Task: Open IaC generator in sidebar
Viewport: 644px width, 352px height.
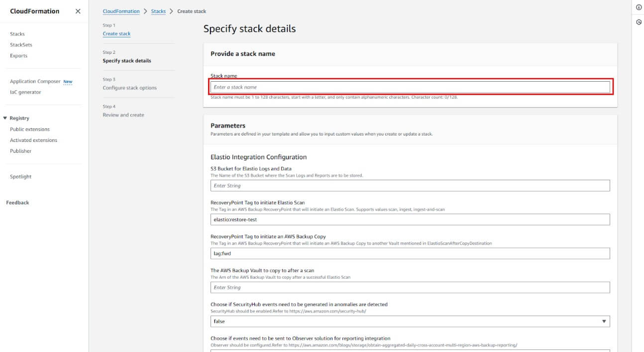Action: [25, 92]
